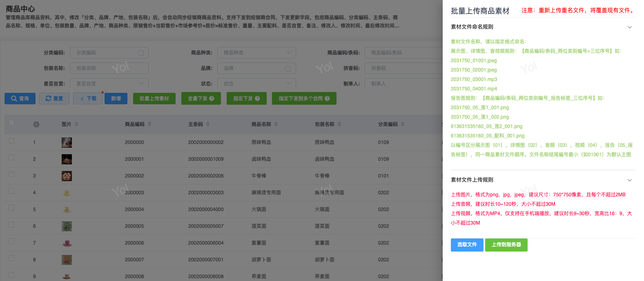The height and width of the screenshot is (281, 644).
Task: Check the row 2 卤味鸭血 checkbox
Action: (11, 157)
